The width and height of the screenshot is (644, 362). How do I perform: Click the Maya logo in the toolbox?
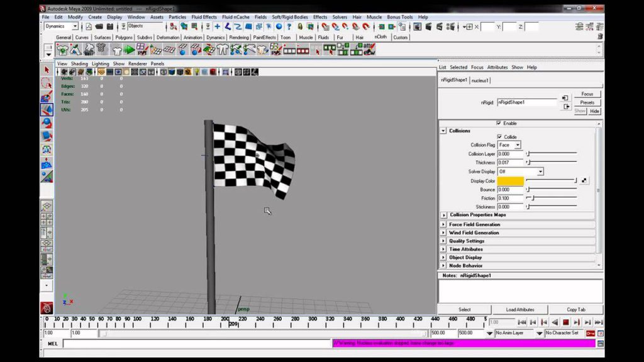click(47, 308)
